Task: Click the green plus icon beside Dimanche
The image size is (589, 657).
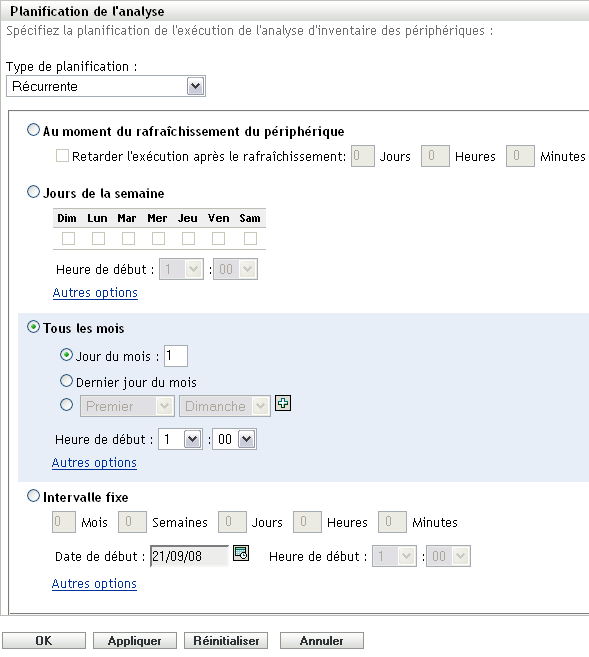Action: 283,404
